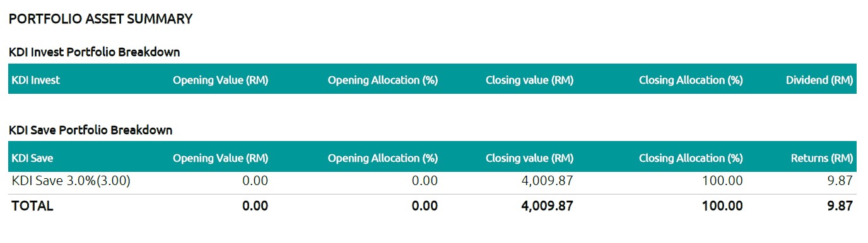This screenshot has height=243, width=868.
Task: Click Opening Allocation (%) header in KDI Invest table
Action: point(382,80)
